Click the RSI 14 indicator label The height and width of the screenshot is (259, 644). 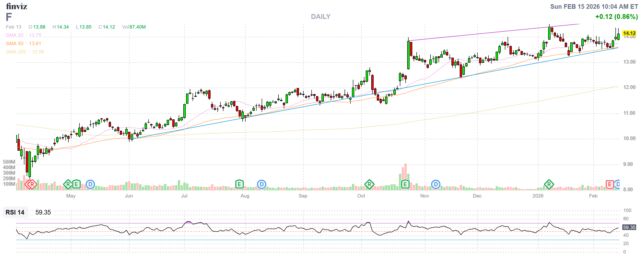point(15,212)
